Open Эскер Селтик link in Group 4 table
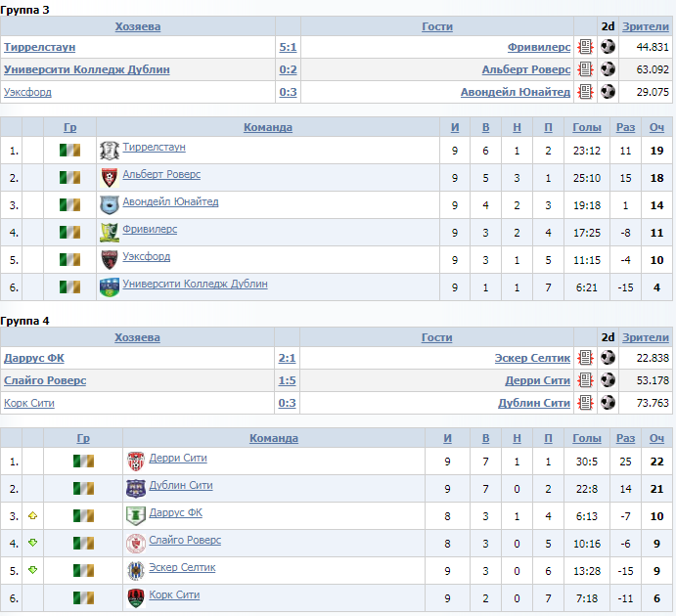 tap(182, 567)
